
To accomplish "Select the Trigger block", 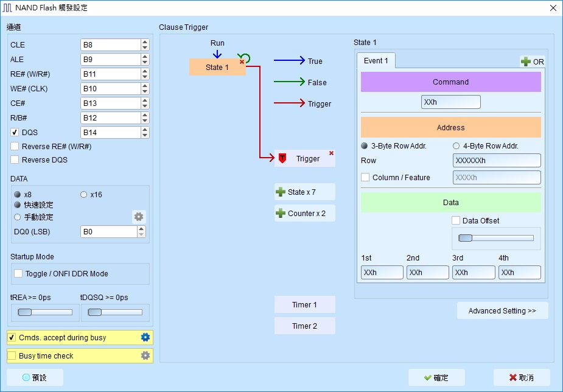I will tap(305, 158).
